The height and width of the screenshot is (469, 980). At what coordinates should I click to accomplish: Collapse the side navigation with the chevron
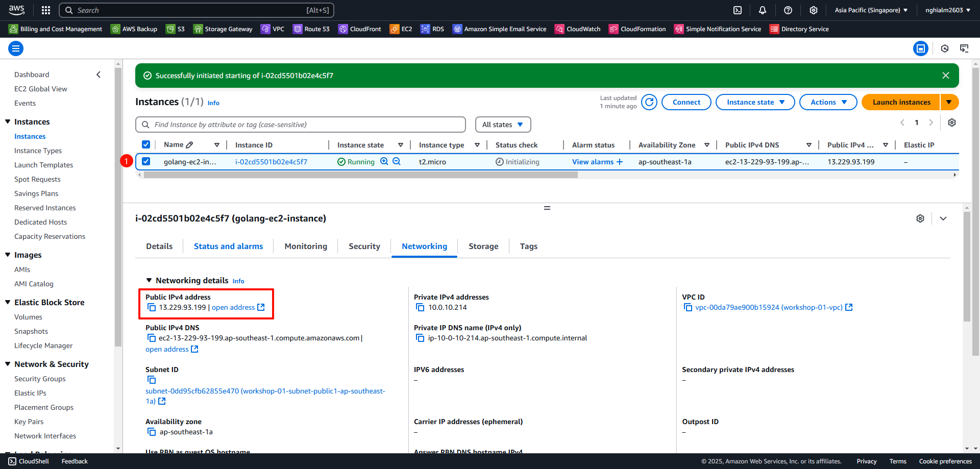click(x=99, y=75)
